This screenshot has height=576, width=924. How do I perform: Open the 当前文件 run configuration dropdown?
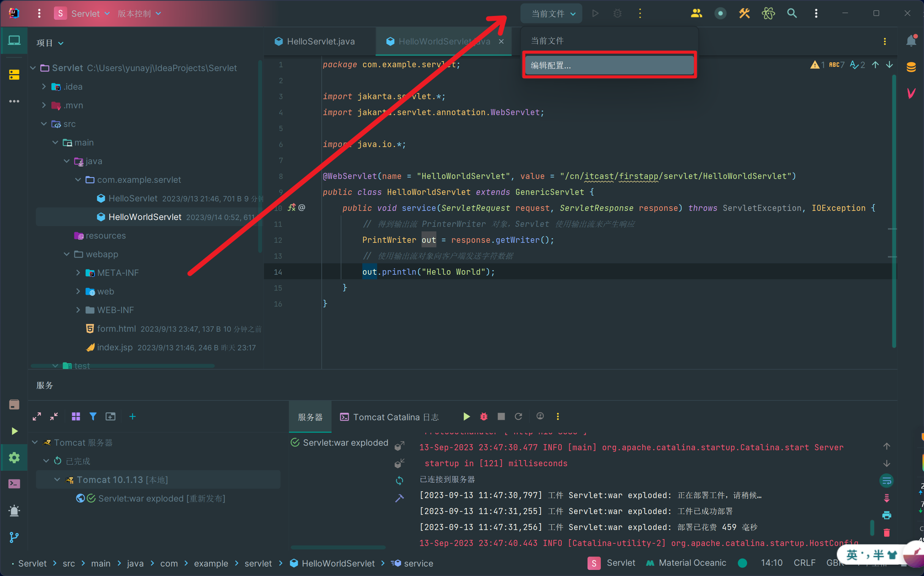pos(551,14)
